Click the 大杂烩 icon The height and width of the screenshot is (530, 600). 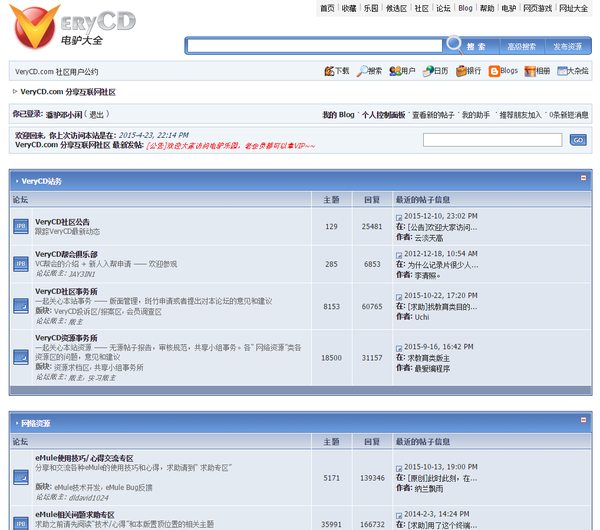(562, 71)
